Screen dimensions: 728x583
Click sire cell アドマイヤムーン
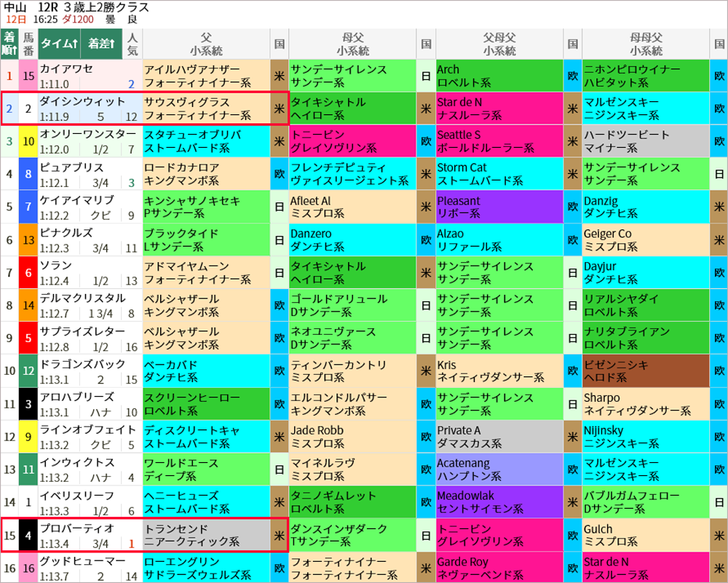[206, 272]
